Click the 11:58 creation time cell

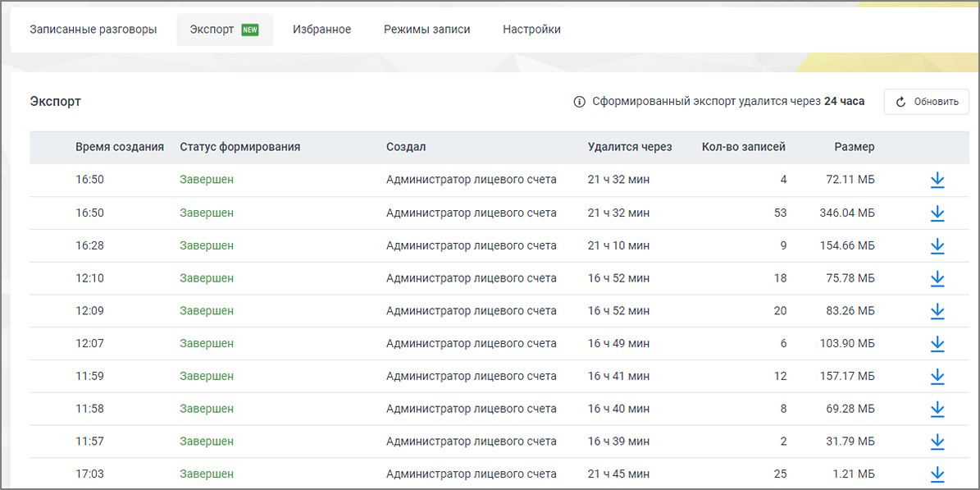point(89,409)
